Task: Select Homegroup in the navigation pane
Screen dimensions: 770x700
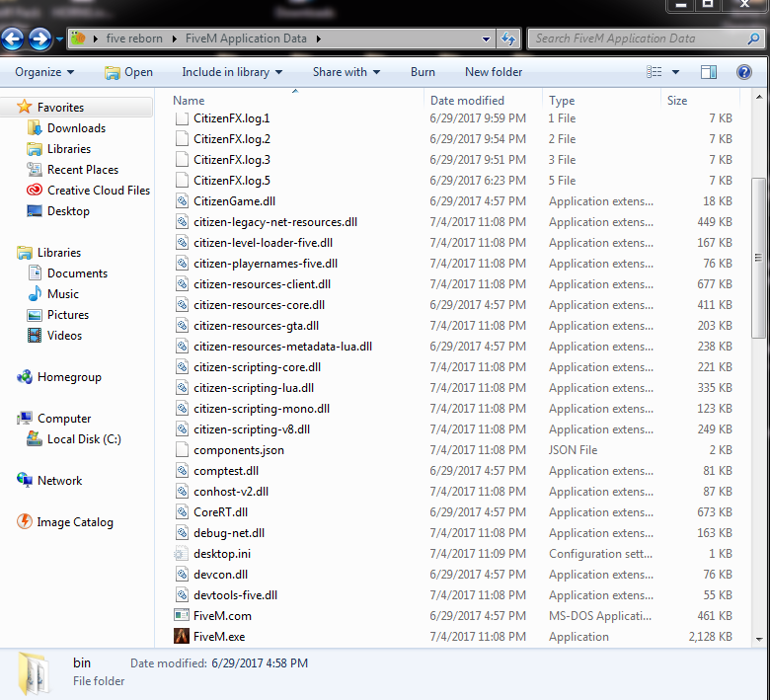Action: tap(69, 377)
